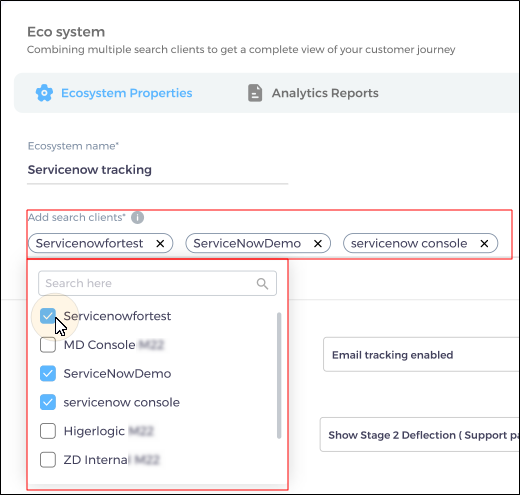Remove the servicenow console chip via X
The image size is (520, 495).
coord(484,244)
